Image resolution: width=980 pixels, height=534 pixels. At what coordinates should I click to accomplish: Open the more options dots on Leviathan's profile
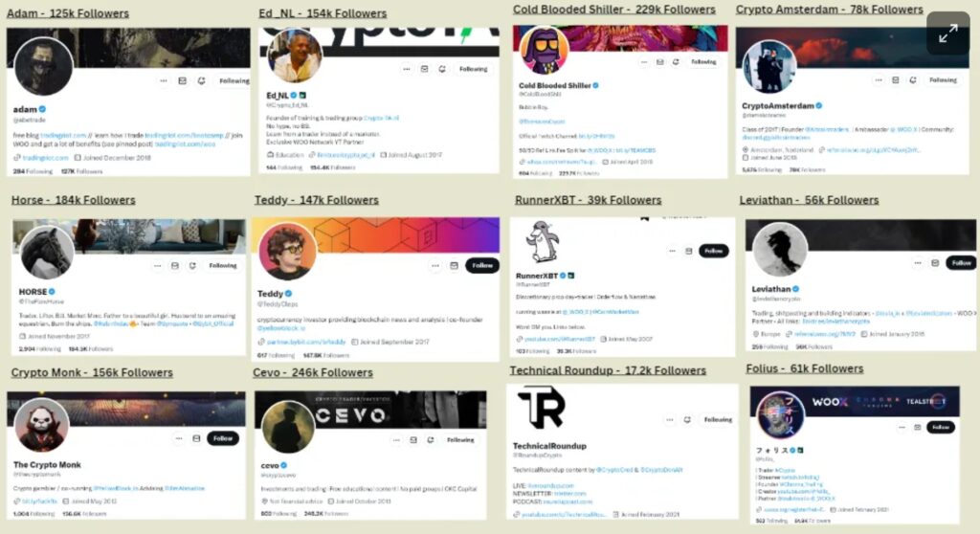(x=918, y=263)
